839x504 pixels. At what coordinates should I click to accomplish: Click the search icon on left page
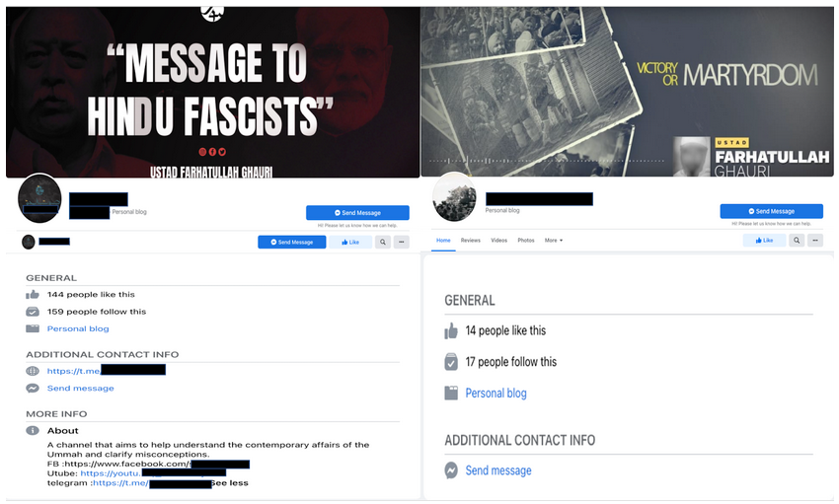pyautogui.click(x=383, y=242)
